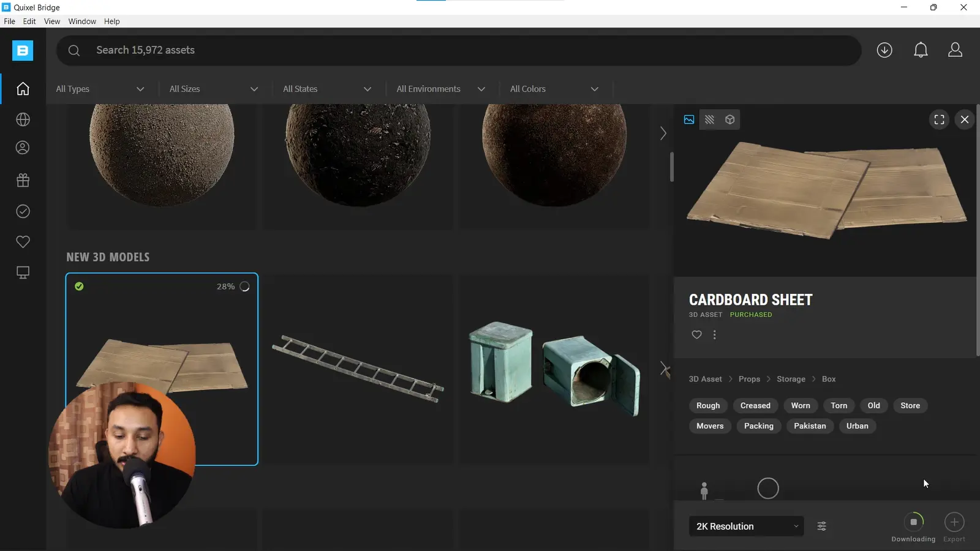Viewport: 980px width, 551px height.
Task: Select the Urban tag
Action: click(x=858, y=426)
